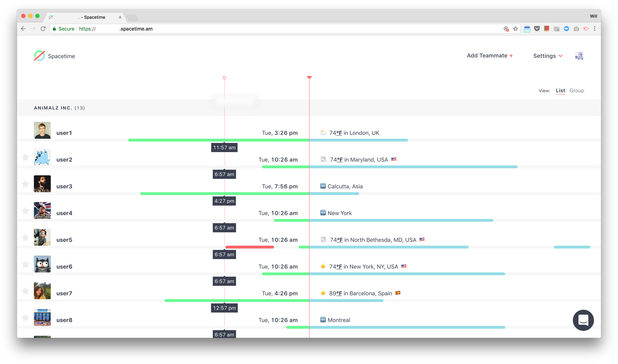Click the current-time red triangle marker

click(309, 77)
